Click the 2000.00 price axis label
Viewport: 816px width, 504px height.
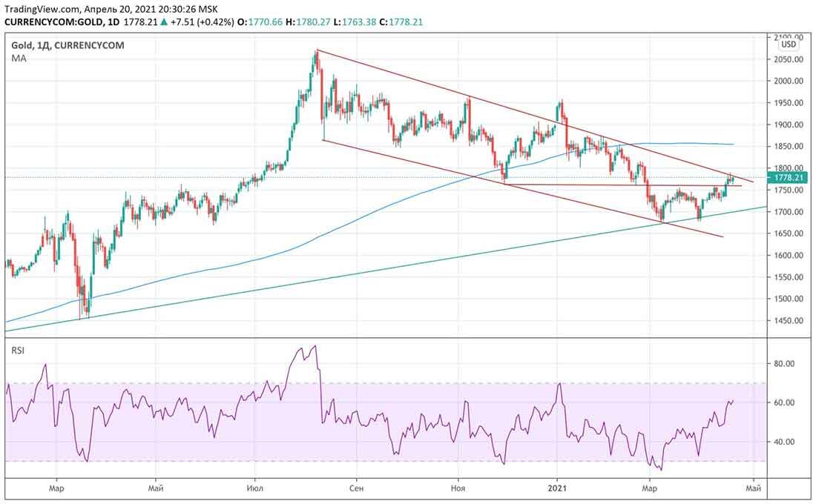pos(788,81)
